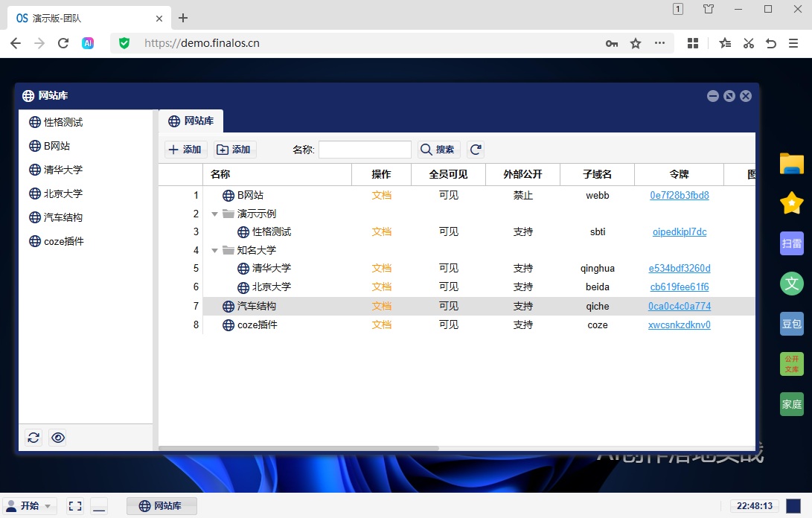
Task: Open token link xwcsnkzdknv0
Action: tap(680, 324)
